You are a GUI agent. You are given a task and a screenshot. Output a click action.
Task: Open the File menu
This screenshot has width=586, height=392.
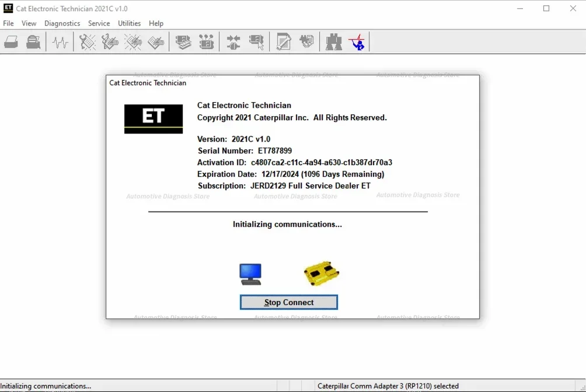(8, 23)
